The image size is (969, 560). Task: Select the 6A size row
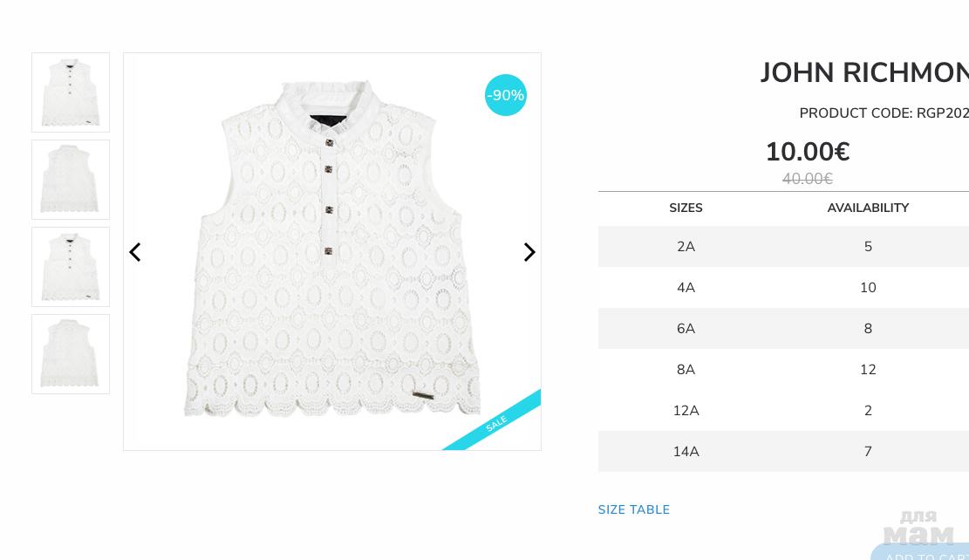pyautogui.click(x=686, y=329)
